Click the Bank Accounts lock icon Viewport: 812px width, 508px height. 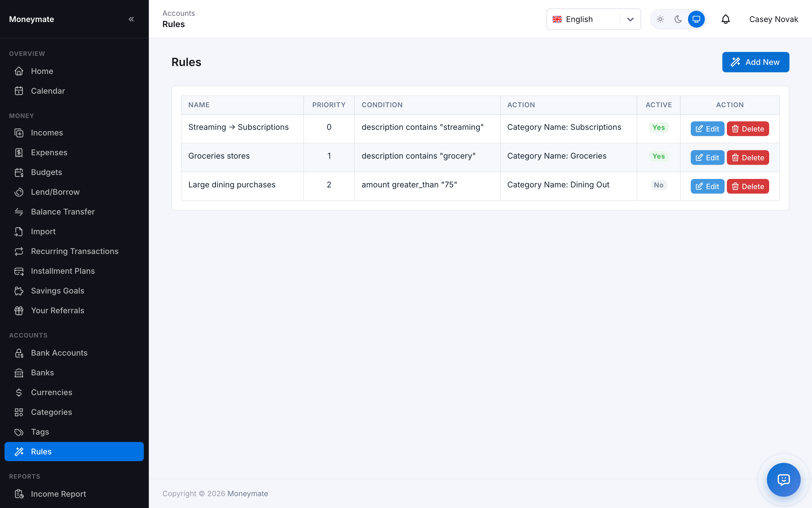(19, 353)
